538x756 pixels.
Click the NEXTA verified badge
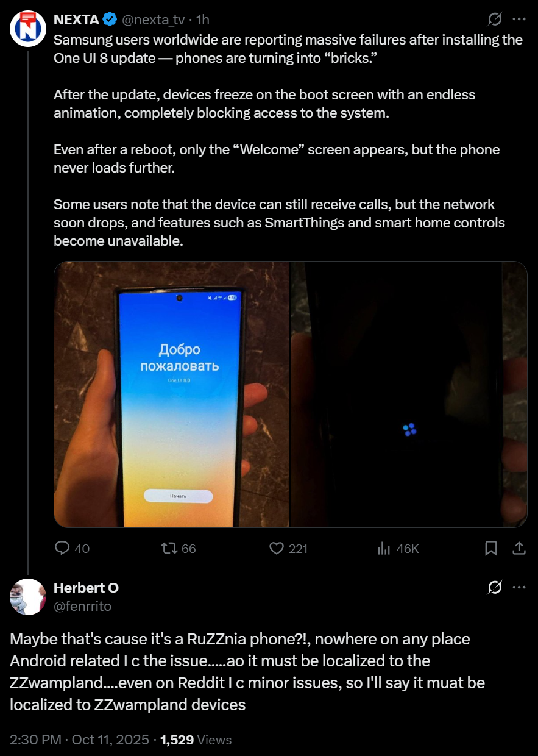110,20
